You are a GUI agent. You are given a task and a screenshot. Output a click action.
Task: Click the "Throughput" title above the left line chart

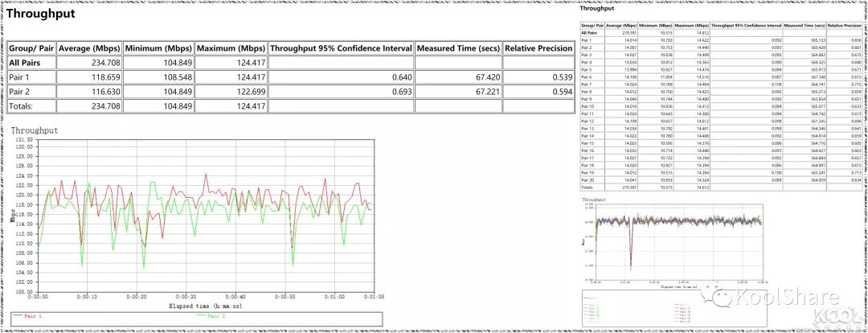click(x=35, y=130)
